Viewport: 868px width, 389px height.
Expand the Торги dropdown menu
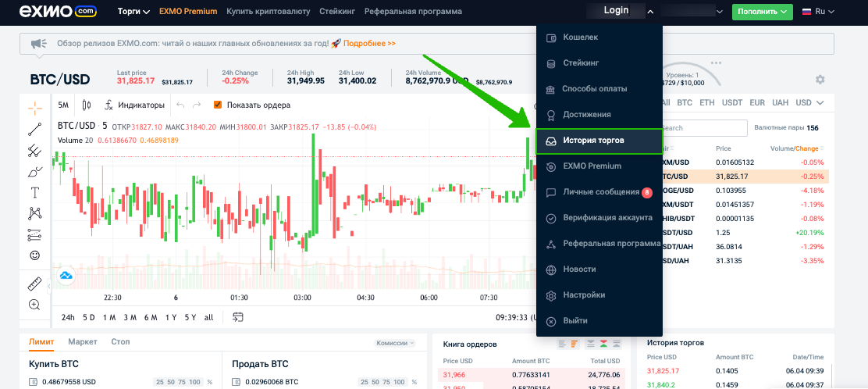click(x=133, y=11)
